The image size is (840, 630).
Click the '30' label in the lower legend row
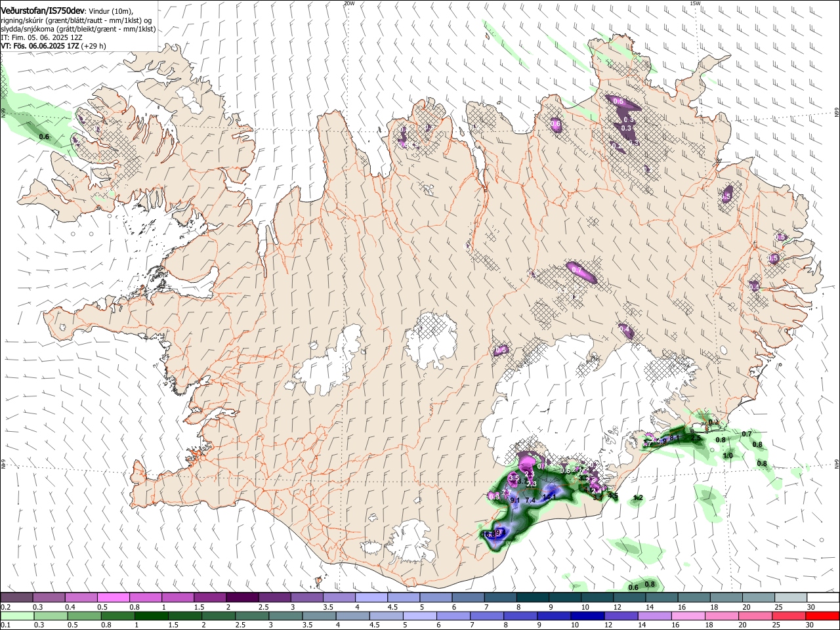[809, 625]
